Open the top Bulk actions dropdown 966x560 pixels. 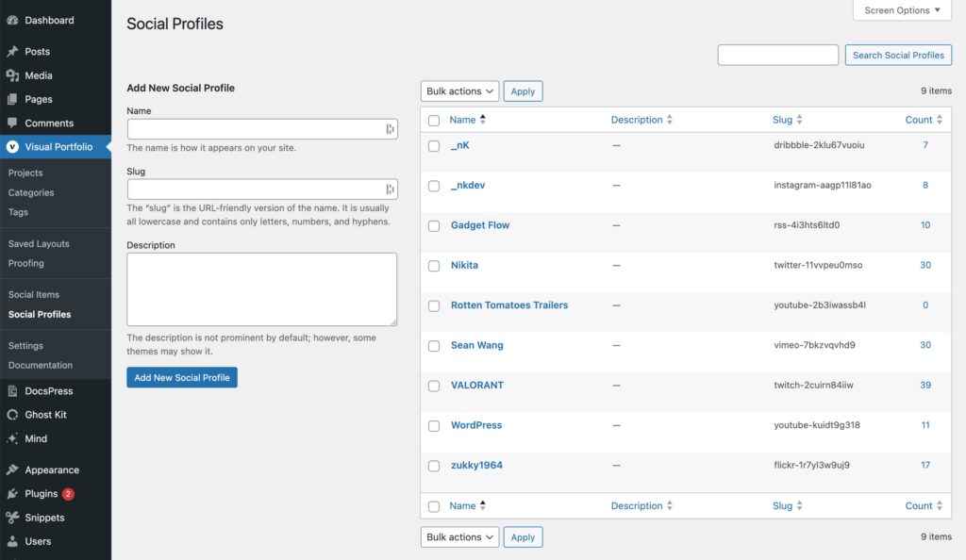pyautogui.click(x=459, y=91)
